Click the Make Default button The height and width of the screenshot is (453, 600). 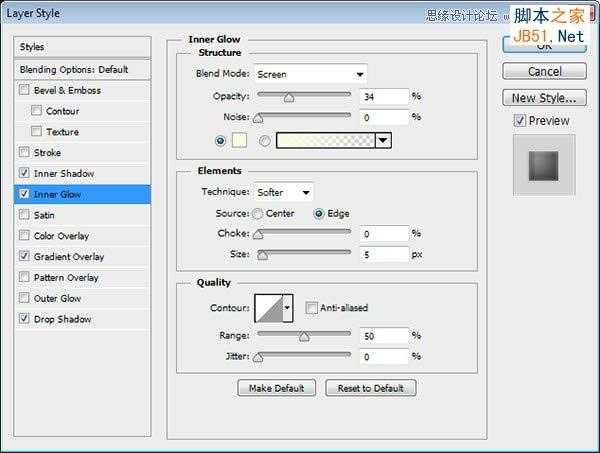click(277, 388)
